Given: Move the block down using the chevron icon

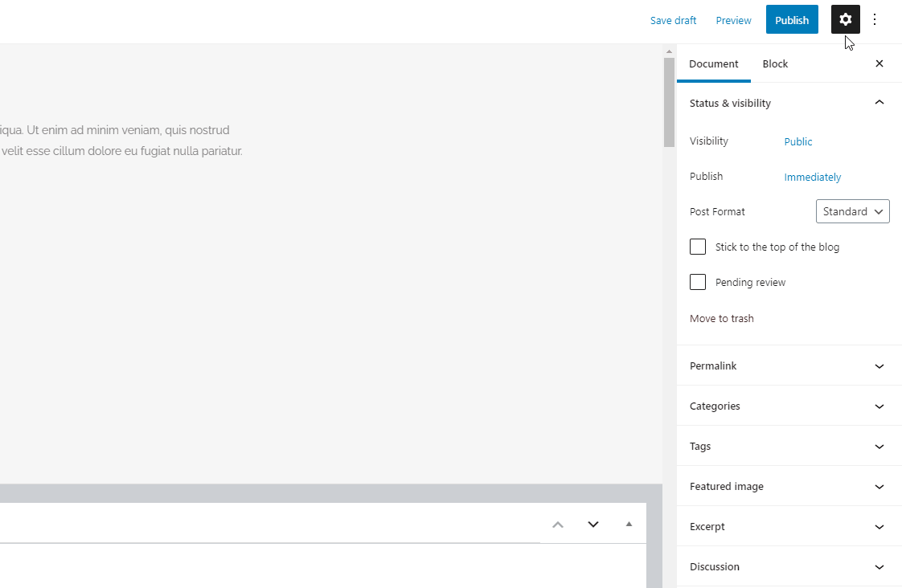Looking at the screenshot, I should click(x=592, y=524).
